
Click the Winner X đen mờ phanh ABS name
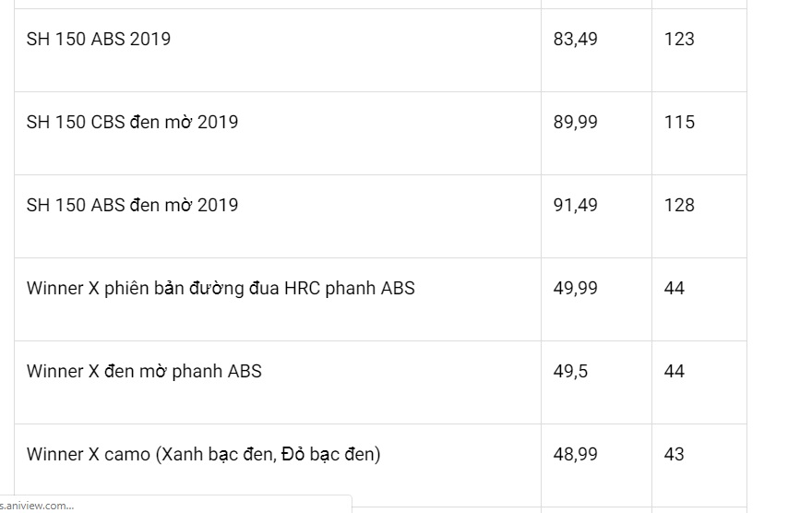(144, 371)
